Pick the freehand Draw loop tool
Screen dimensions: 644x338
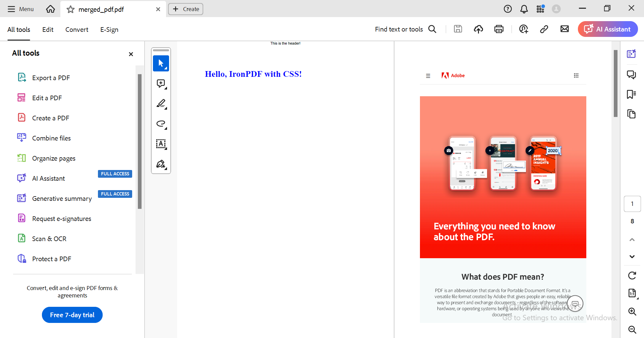tap(161, 124)
